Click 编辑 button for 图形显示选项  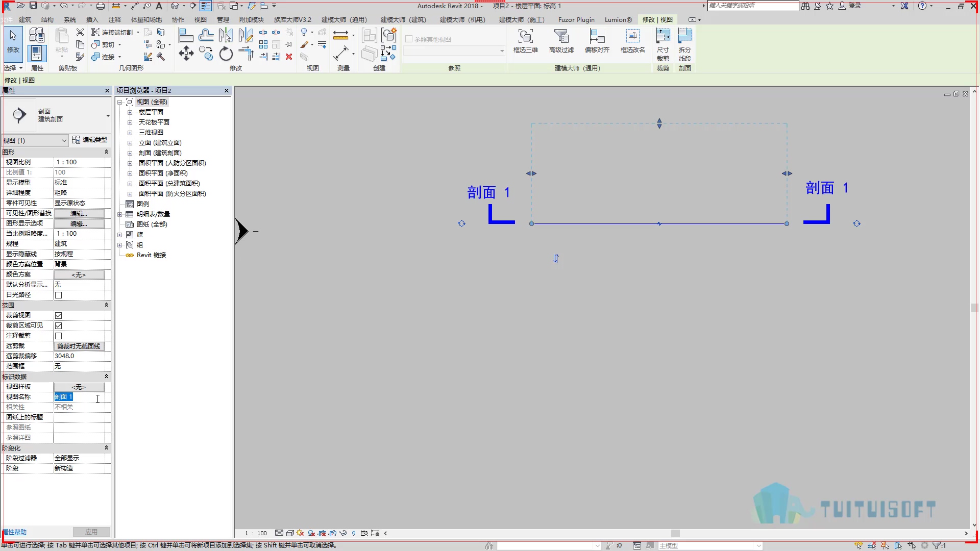point(79,223)
